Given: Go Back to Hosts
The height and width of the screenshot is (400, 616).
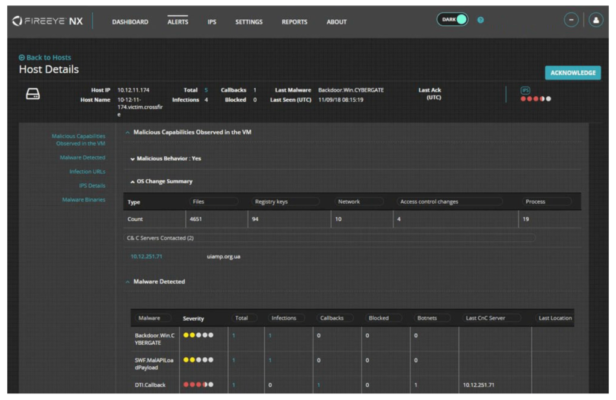Looking at the screenshot, I should tap(49, 57).
